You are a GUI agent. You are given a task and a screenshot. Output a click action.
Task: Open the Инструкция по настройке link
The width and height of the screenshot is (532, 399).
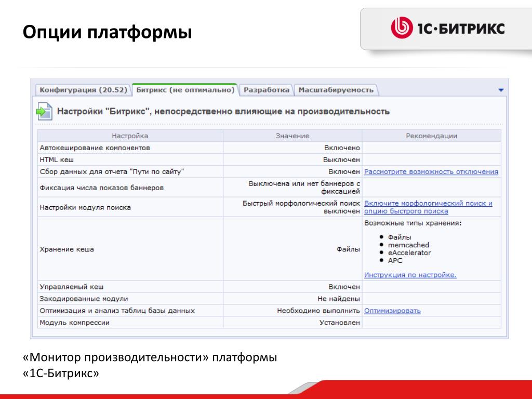[410, 275]
